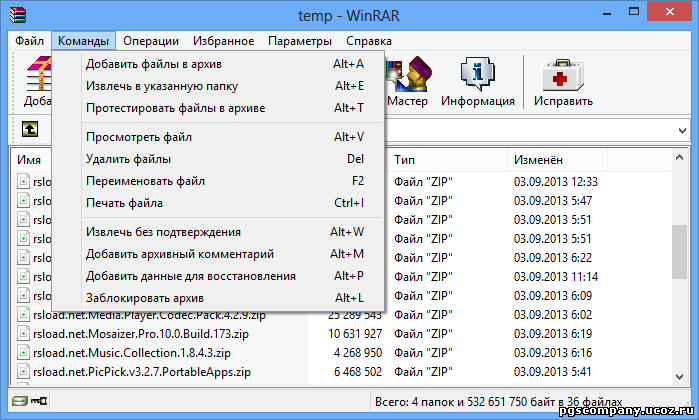The height and width of the screenshot is (420, 699).
Task: Choose Добавить файлы в архив
Action: point(218,64)
